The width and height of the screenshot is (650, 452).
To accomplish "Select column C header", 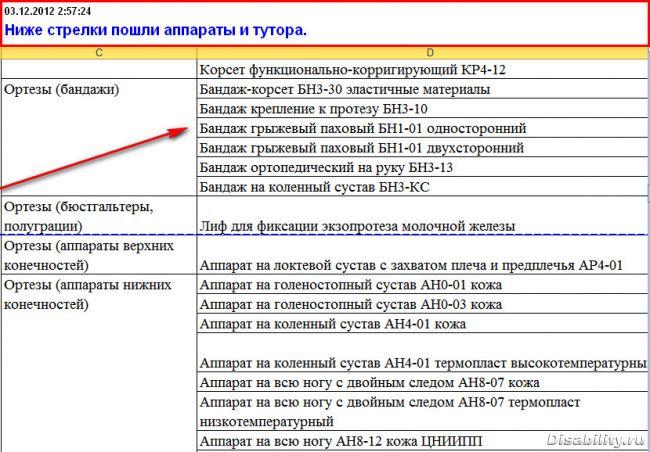I will pyautogui.click(x=99, y=53).
